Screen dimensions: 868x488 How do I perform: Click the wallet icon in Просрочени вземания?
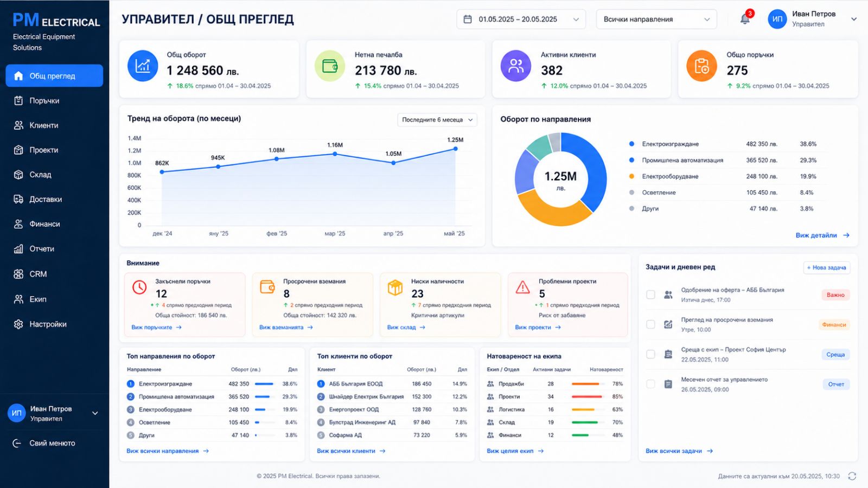(267, 287)
